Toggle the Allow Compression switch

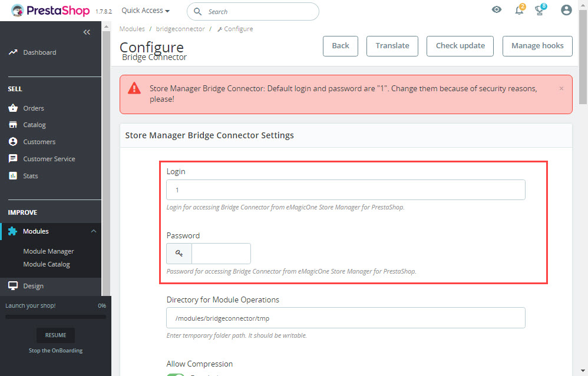click(x=176, y=374)
